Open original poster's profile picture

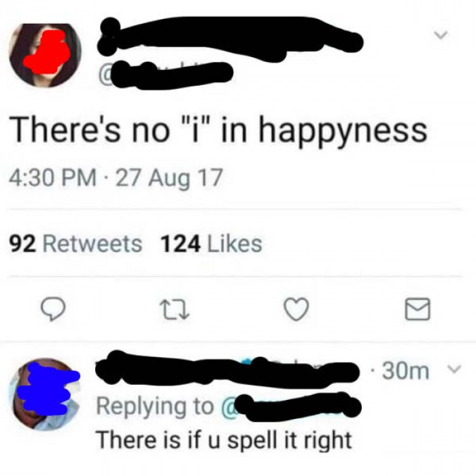tap(45, 55)
